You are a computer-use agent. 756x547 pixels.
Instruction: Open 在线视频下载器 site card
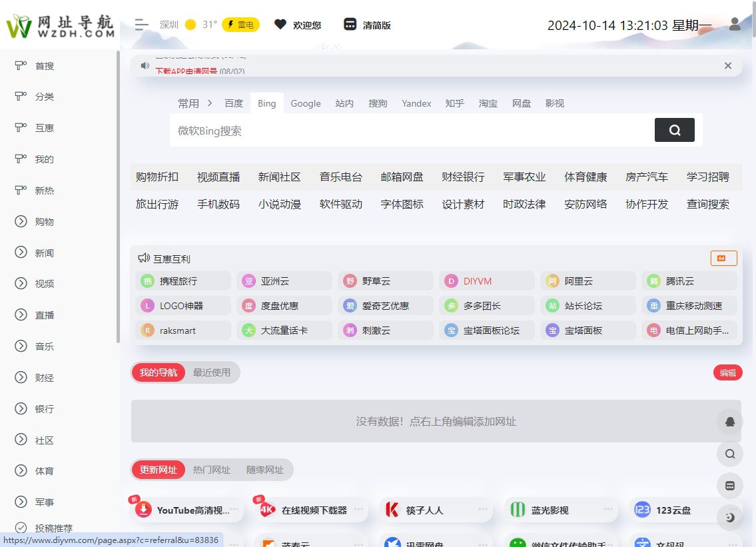(312, 510)
